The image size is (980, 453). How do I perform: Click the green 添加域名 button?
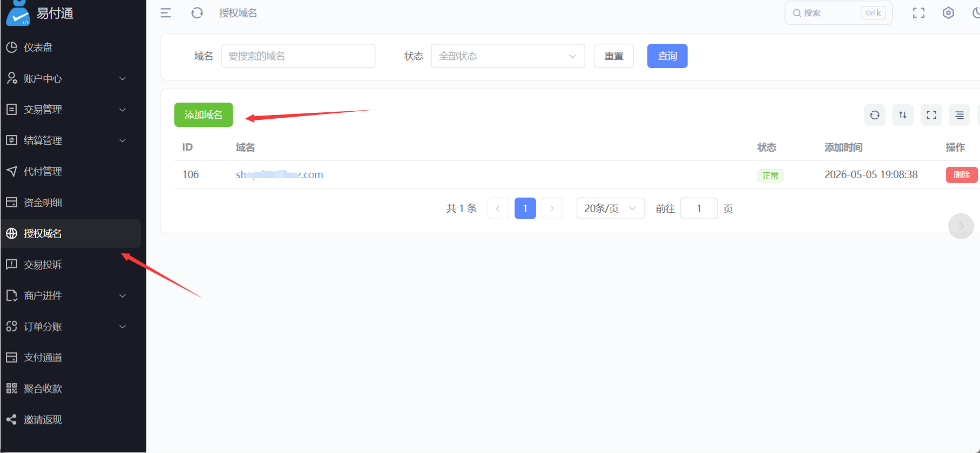tap(204, 115)
